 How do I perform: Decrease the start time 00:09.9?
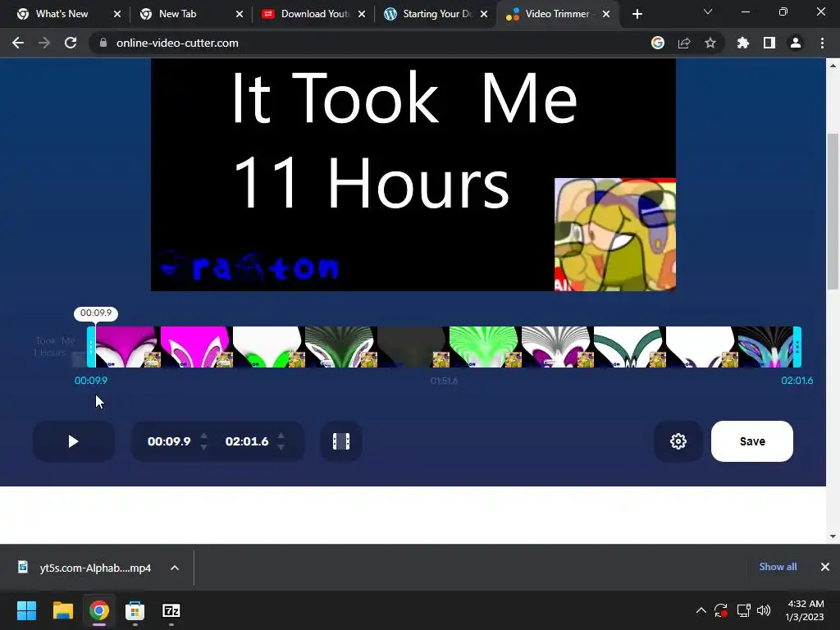(203, 447)
